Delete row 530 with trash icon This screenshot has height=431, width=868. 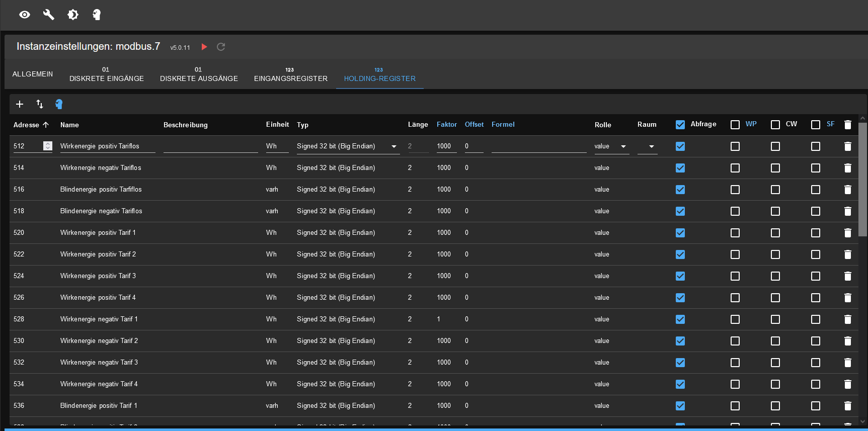[848, 341]
